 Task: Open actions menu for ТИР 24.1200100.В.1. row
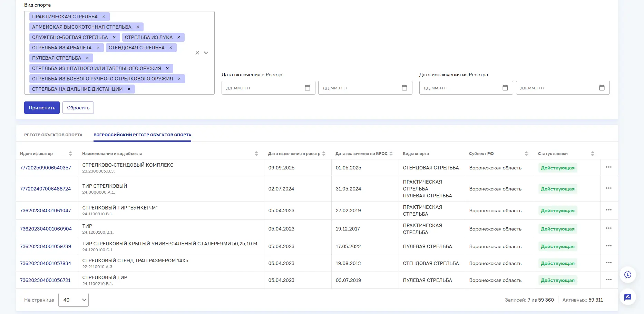(609, 228)
